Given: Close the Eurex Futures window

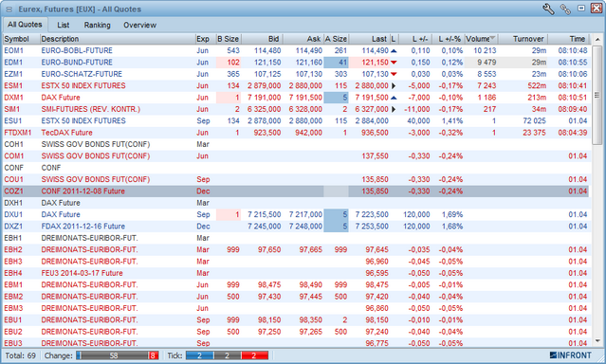Looking at the screenshot, I should tap(597, 9).
